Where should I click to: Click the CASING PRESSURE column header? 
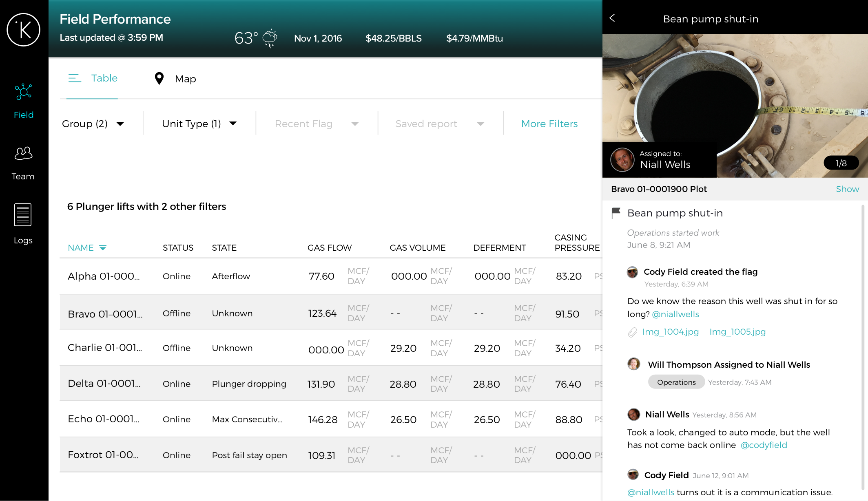[577, 243]
